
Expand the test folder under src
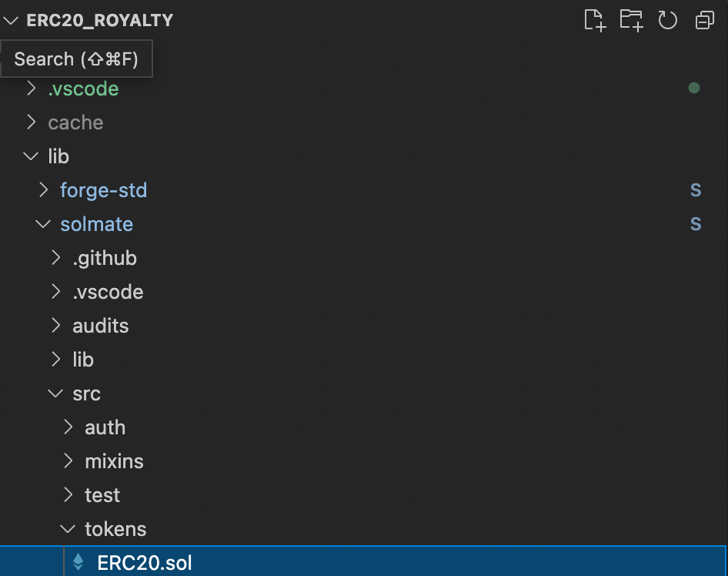(x=102, y=495)
